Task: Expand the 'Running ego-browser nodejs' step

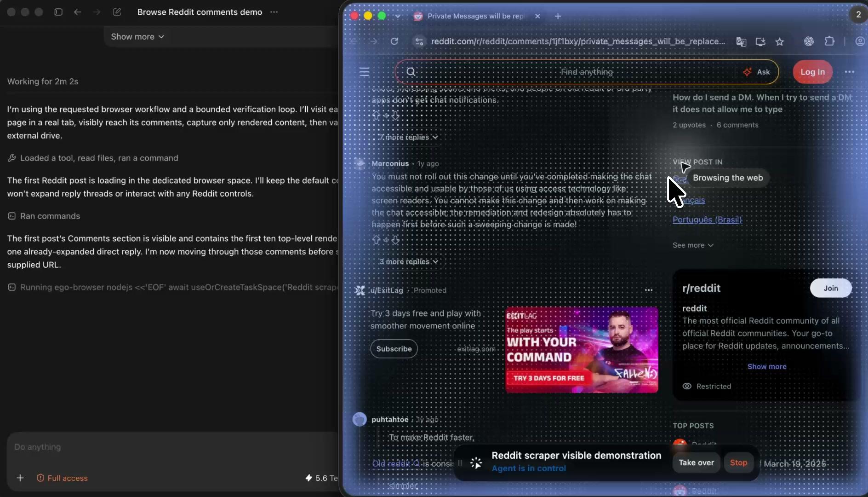Action: click(x=173, y=287)
